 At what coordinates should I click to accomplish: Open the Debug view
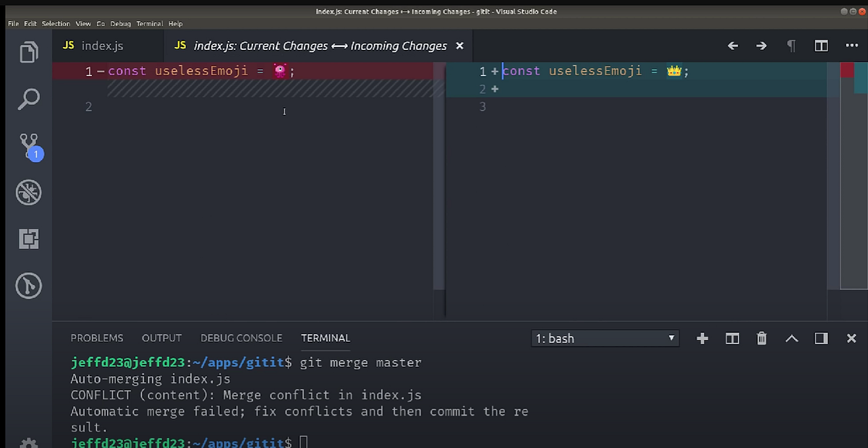click(x=28, y=192)
